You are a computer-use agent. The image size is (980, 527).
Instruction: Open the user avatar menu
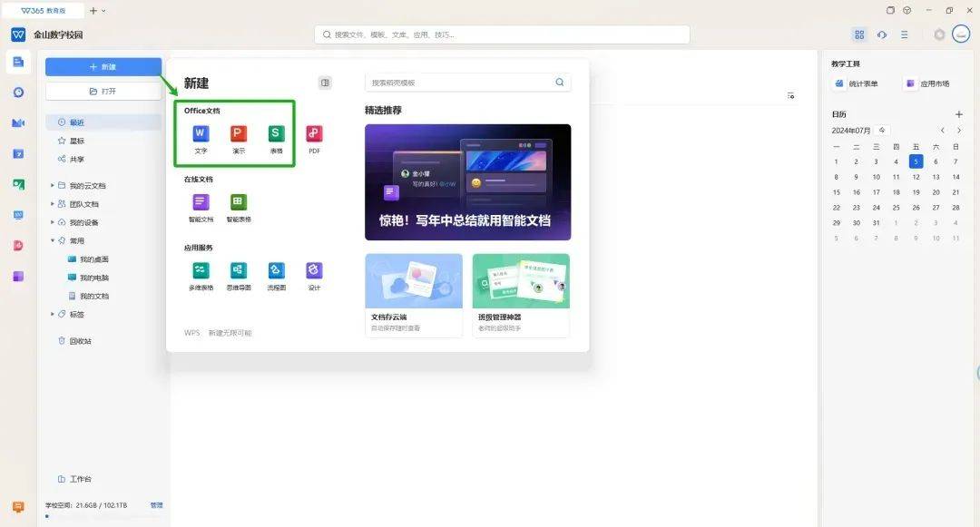click(x=961, y=34)
